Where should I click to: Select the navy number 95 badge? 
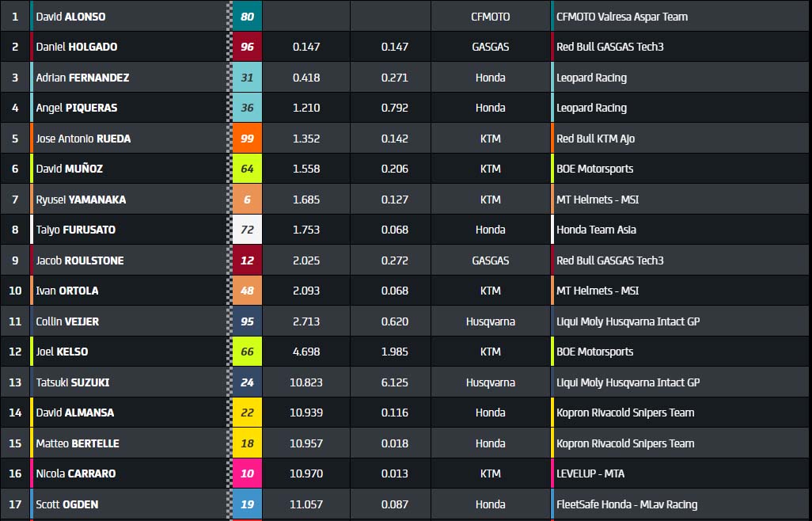click(247, 321)
